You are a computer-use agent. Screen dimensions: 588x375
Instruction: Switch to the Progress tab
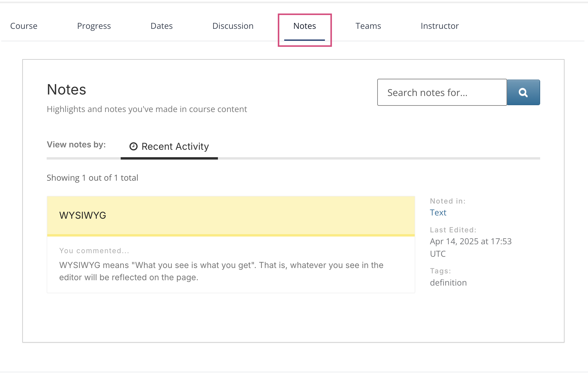(x=94, y=26)
